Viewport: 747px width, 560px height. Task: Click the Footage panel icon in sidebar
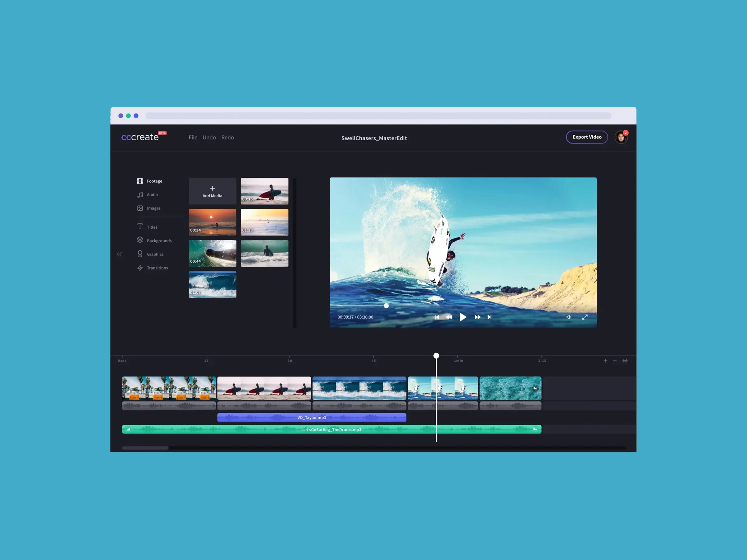click(x=139, y=180)
